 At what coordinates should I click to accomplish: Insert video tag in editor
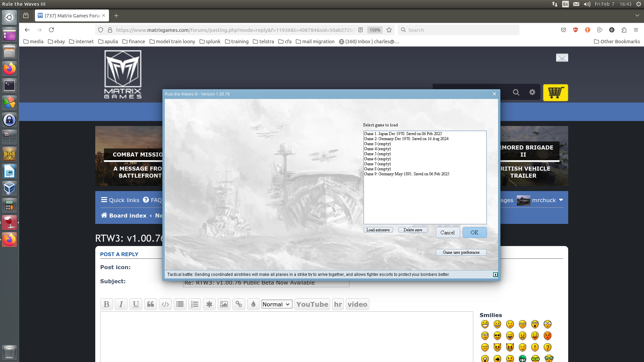coord(357,304)
